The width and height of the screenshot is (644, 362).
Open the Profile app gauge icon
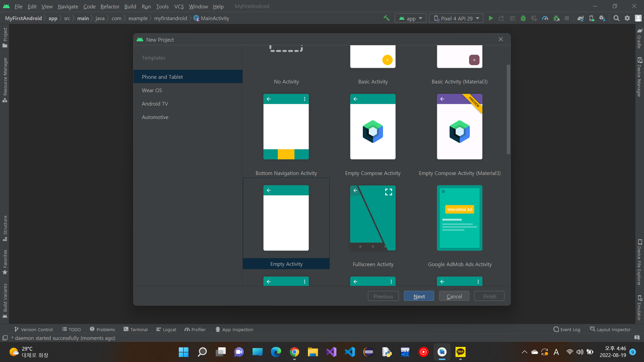(x=545, y=18)
